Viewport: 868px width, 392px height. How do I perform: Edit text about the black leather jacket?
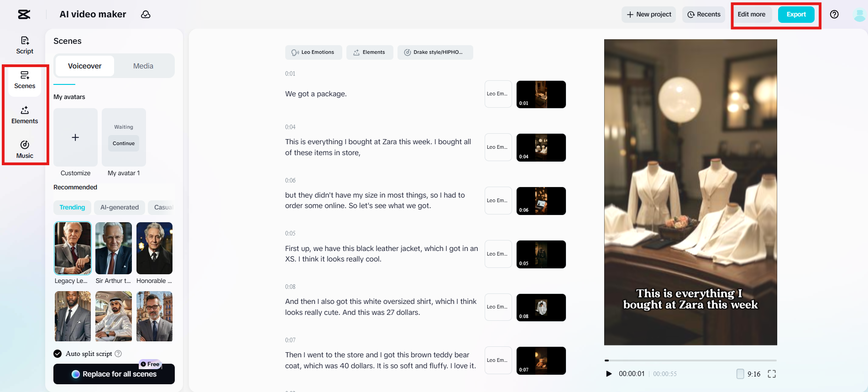tap(382, 254)
